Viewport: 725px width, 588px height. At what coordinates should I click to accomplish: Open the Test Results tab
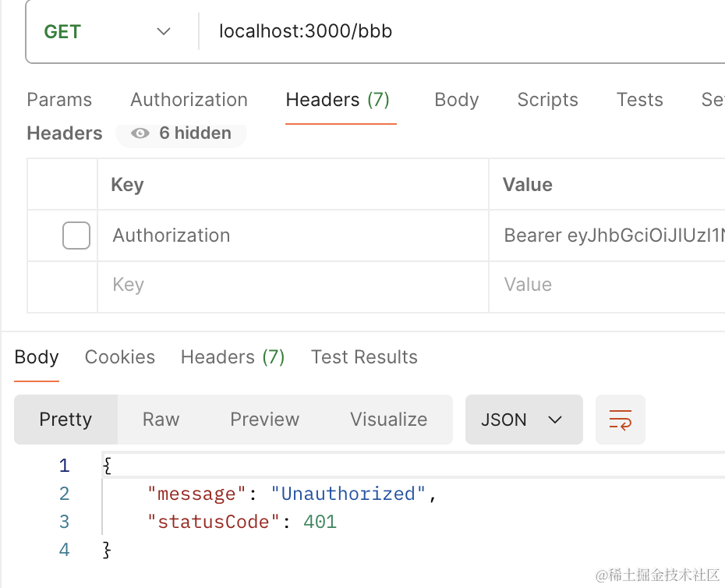pyautogui.click(x=364, y=357)
